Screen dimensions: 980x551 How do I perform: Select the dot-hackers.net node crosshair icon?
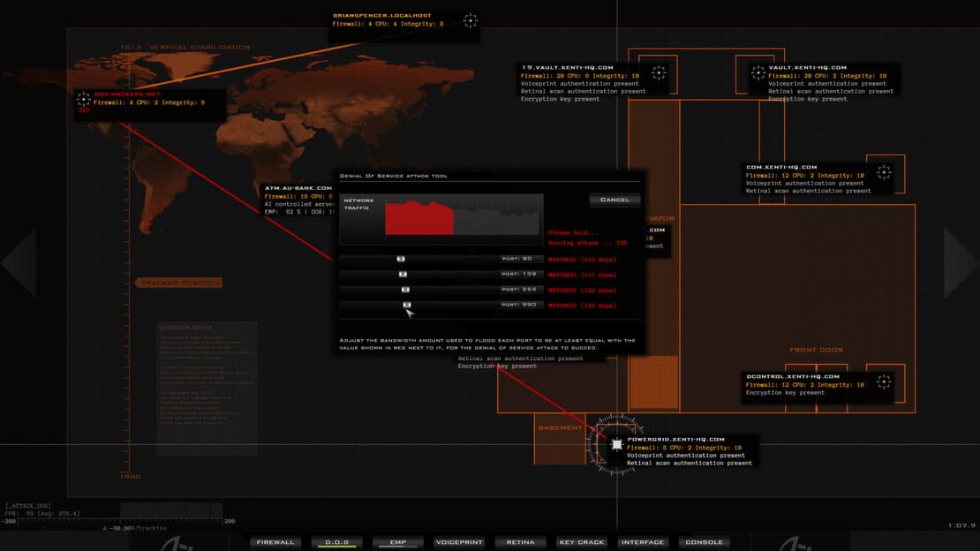83,99
